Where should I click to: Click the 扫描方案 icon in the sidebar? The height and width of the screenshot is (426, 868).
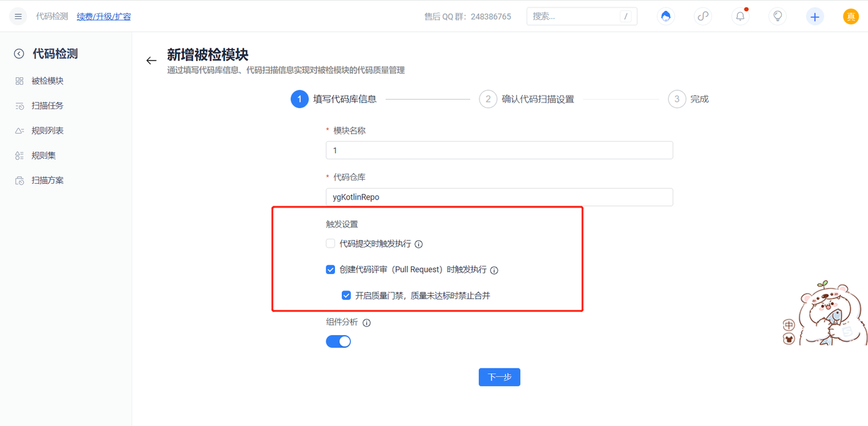coord(20,180)
